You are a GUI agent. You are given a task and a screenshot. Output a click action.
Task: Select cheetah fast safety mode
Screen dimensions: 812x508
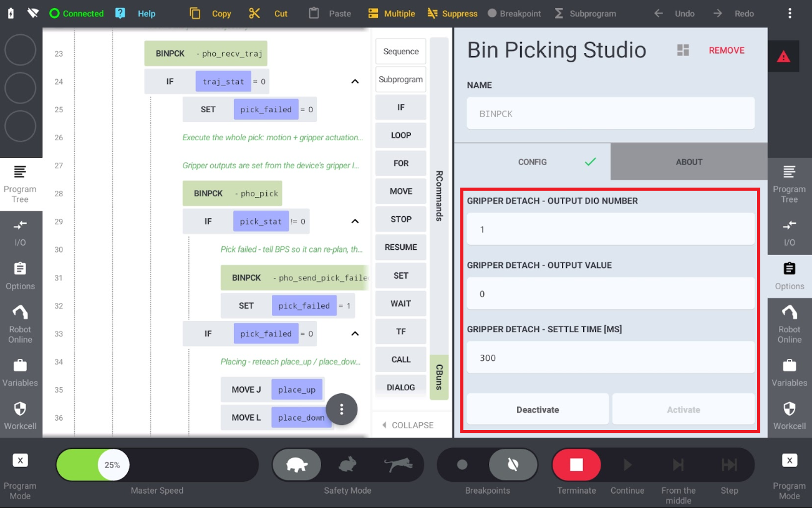click(x=398, y=465)
